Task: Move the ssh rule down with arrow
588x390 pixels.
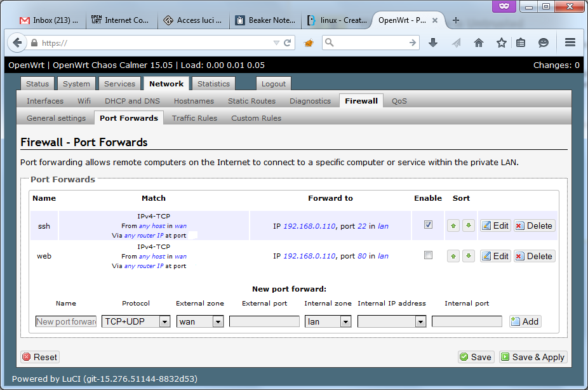Action: [x=469, y=225]
